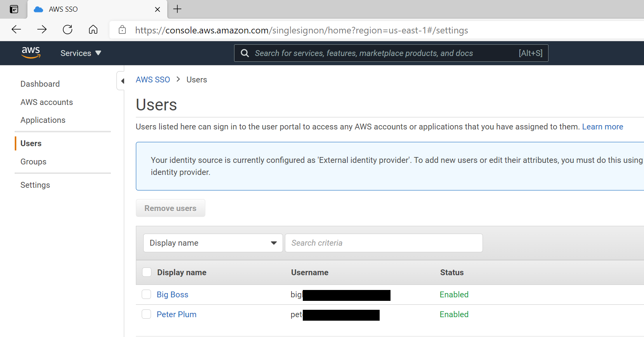The image size is (644, 337).
Task: Close the AWS SSO browser tab
Action: [x=157, y=9]
